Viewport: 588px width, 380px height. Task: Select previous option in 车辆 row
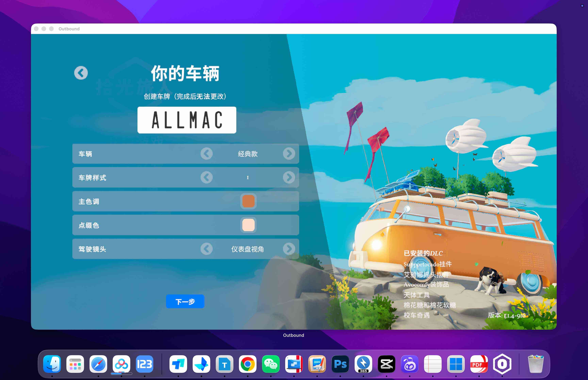tap(207, 154)
